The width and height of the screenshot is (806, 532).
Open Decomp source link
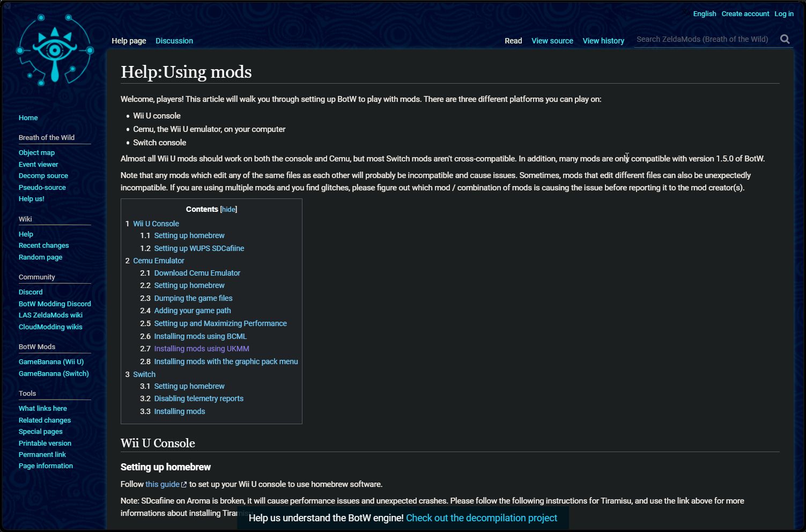[x=43, y=176]
